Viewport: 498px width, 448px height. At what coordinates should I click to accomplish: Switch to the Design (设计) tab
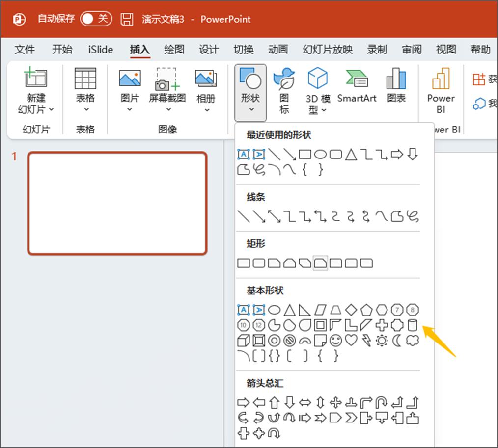tap(209, 50)
